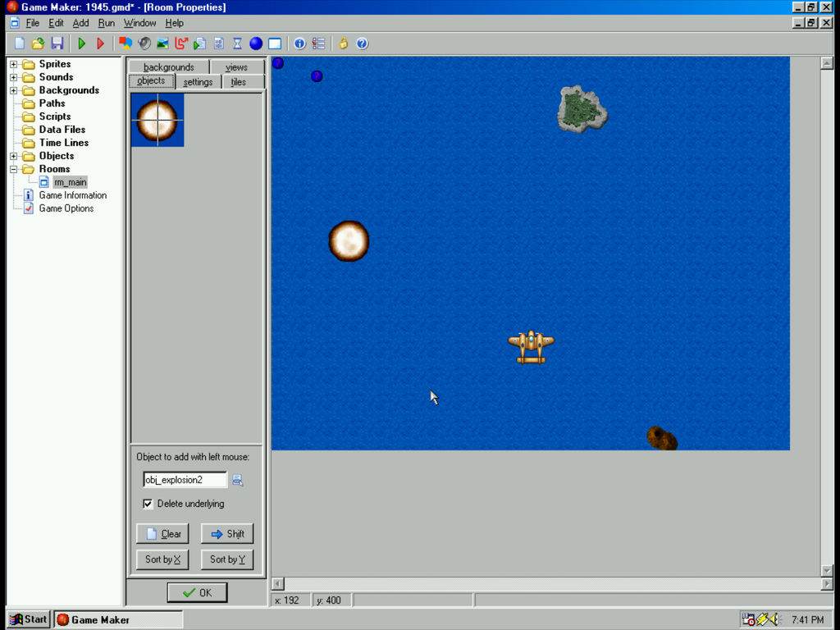Select the Scripts folder
Screen dimensions: 840x630
click(x=55, y=116)
